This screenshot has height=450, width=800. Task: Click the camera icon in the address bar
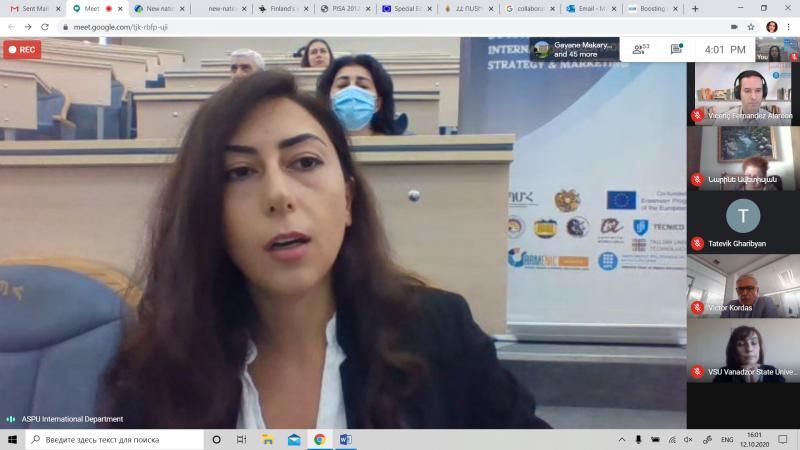pyautogui.click(x=735, y=27)
